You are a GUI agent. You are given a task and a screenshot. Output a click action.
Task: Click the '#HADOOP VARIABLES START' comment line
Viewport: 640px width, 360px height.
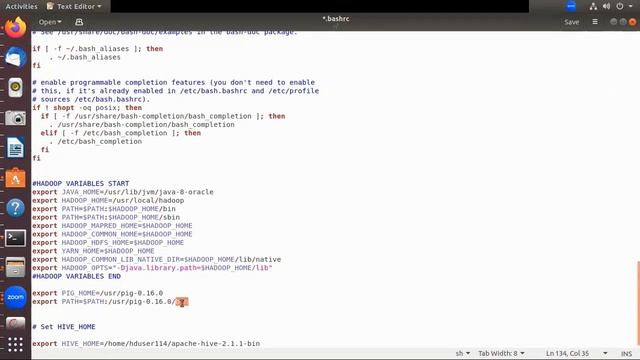(x=81, y=184)
